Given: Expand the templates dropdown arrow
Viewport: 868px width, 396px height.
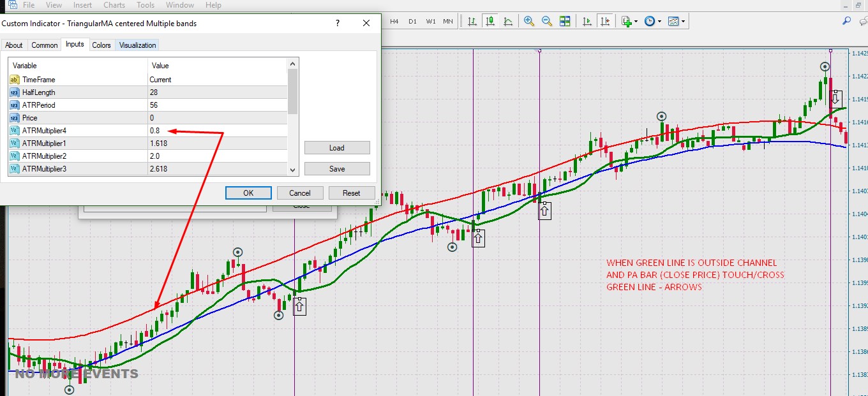Looking at the screenshot, I should click(x=684, y=22).
